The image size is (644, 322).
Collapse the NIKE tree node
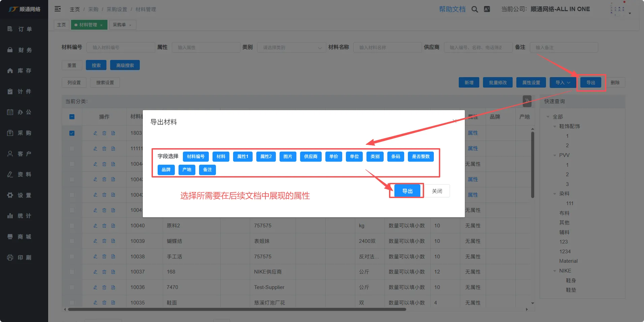point(555,271)
